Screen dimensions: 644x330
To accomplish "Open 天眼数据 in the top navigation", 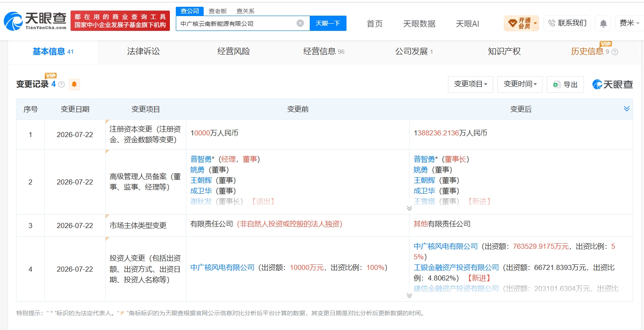I will 419,24.
